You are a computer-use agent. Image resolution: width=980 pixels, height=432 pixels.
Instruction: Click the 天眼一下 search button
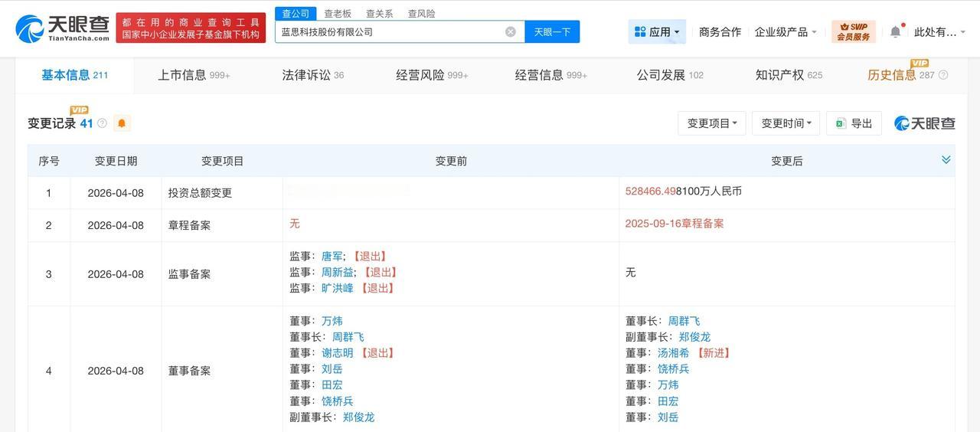(552, 31)
